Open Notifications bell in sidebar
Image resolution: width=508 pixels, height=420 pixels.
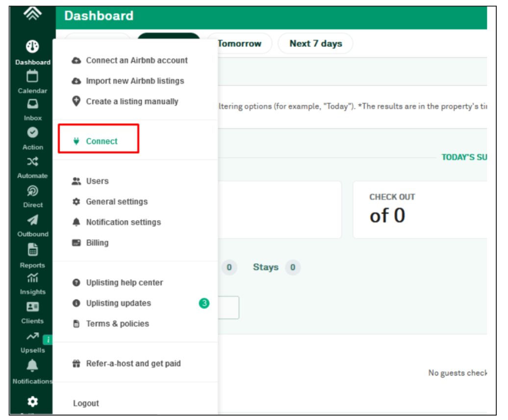[32, 365]
